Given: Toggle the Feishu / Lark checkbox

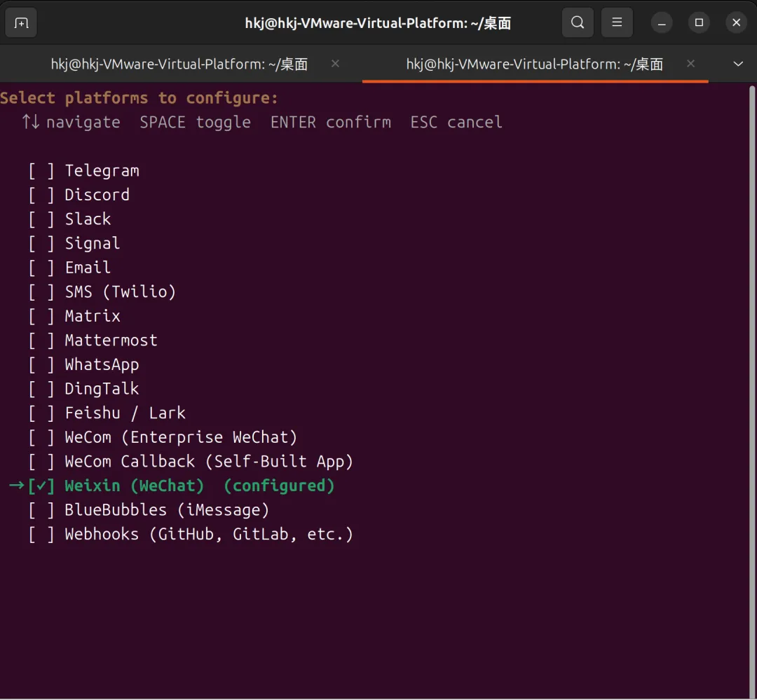Looking at the screenshot, I should pyautogui.click(x=41, y=413).
